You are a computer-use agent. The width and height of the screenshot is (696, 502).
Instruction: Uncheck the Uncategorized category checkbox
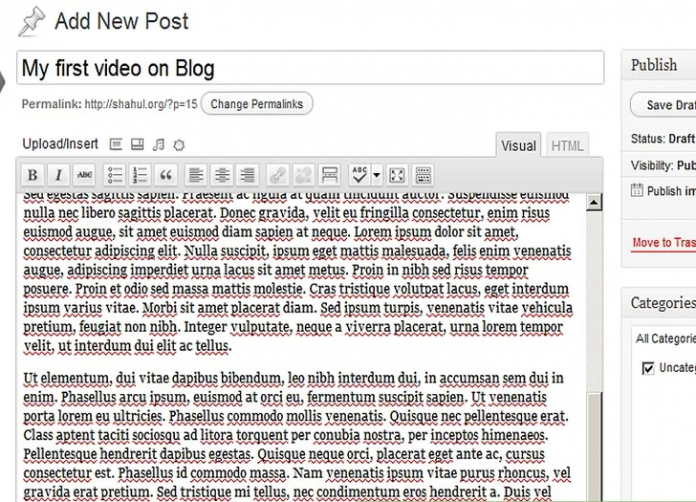coord(647,368)
